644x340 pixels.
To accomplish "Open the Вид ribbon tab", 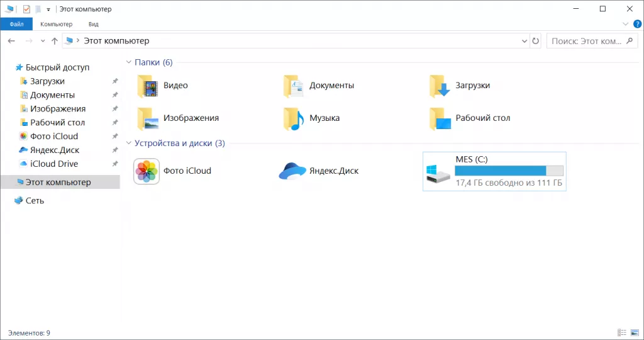I will click(x=93, y=24).
